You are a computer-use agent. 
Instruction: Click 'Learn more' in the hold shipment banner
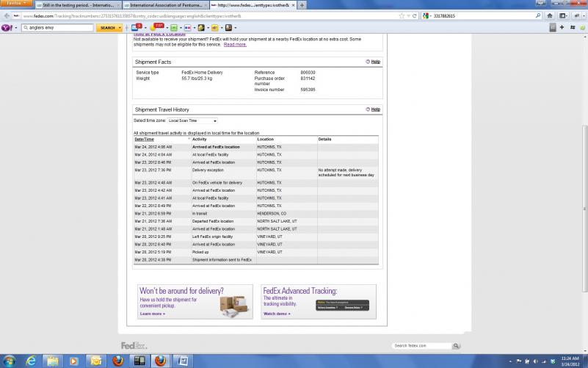point(152,314)
